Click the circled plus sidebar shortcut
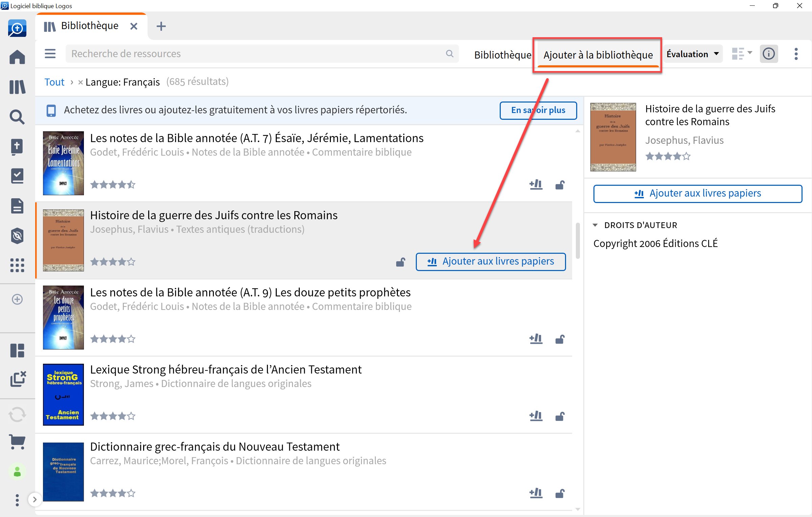The width and height of the screenshot is (812, 517). [x=17, y=299]
